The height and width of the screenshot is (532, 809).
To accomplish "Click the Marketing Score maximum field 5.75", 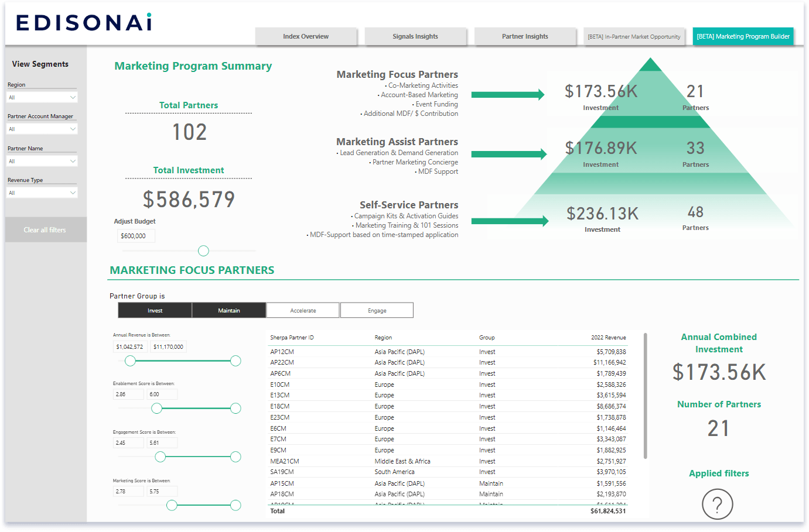I will click(x=162, y=492).
